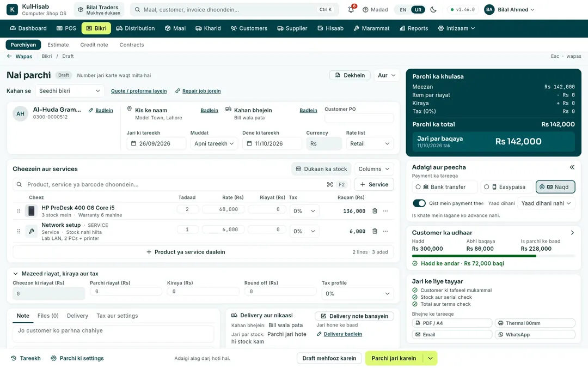The image size is (588, 368).
Task: Toggle dark mode moon icon
Action: [x=433, y=9]
